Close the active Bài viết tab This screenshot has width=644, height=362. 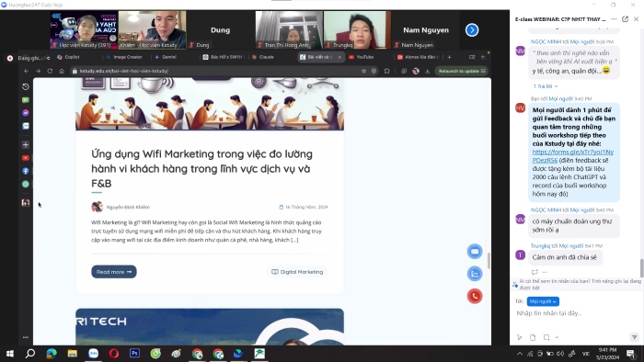click(x=339, y=57)
